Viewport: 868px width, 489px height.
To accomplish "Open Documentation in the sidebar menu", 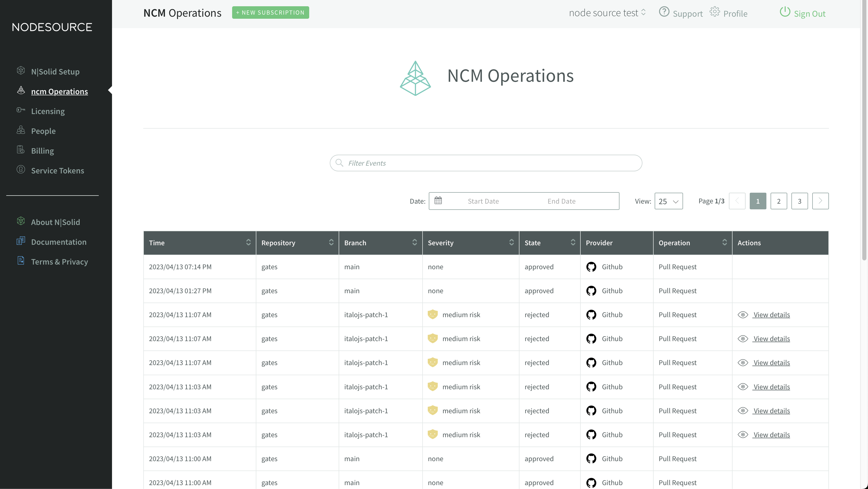I will pyautogui.click(x=59, y=242).
